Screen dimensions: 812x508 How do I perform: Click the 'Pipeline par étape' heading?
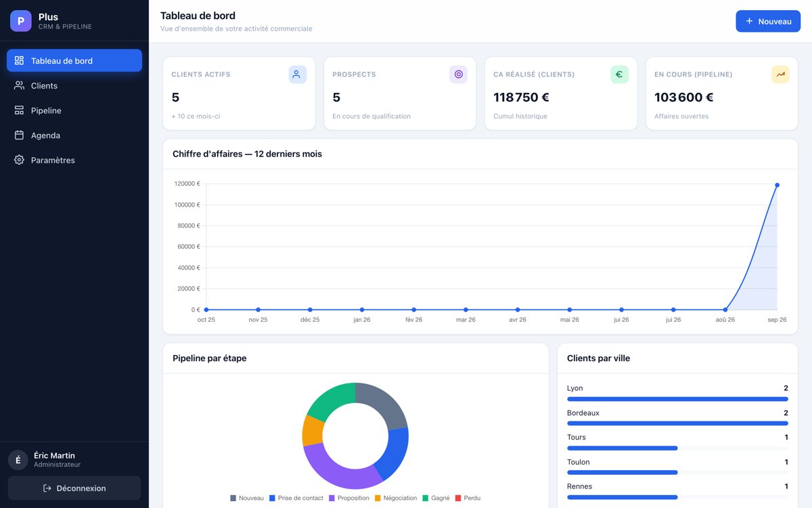pyautogui.click(x=209, y=358)
